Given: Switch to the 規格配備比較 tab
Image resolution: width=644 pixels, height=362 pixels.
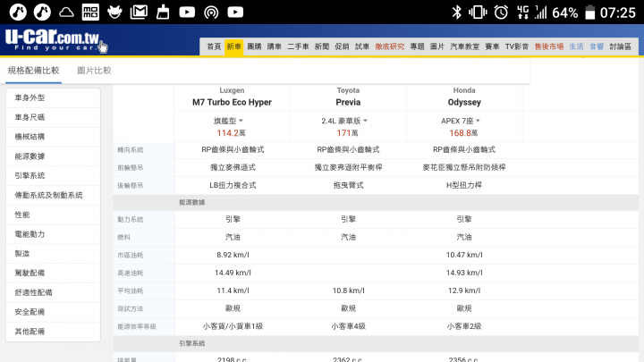Looking at the screenshot, I should tap(34, 71).
